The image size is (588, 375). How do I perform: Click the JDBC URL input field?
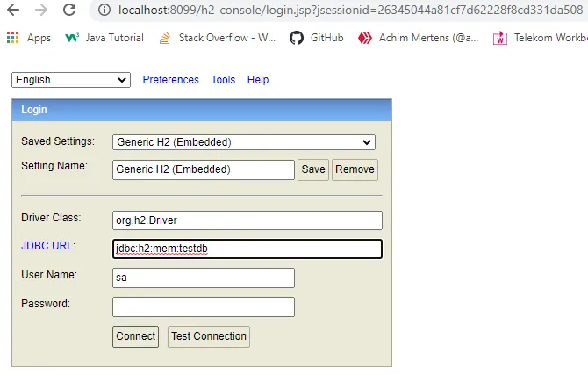[247, 249]
